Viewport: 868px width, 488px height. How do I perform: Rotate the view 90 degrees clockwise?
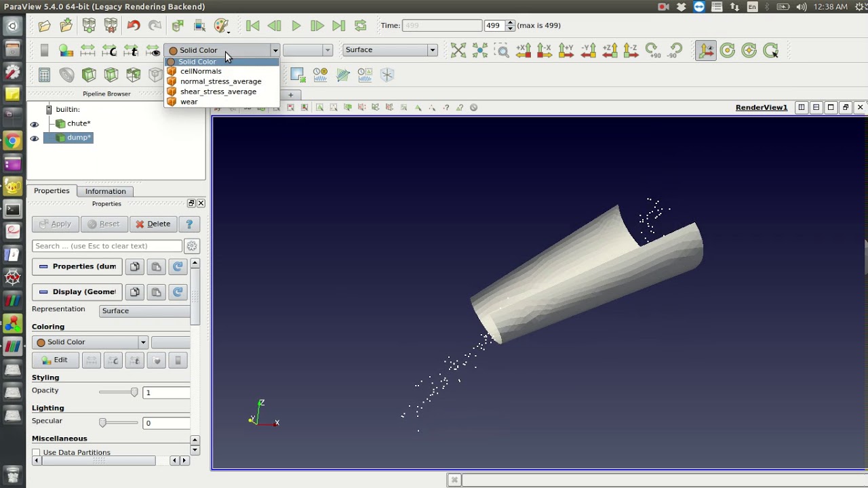pos(652,50)
